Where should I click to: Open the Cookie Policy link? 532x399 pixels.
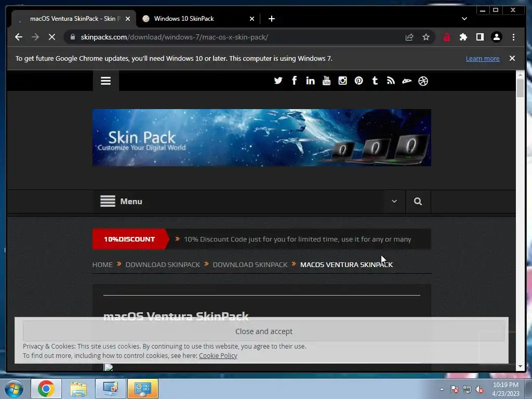218,355
